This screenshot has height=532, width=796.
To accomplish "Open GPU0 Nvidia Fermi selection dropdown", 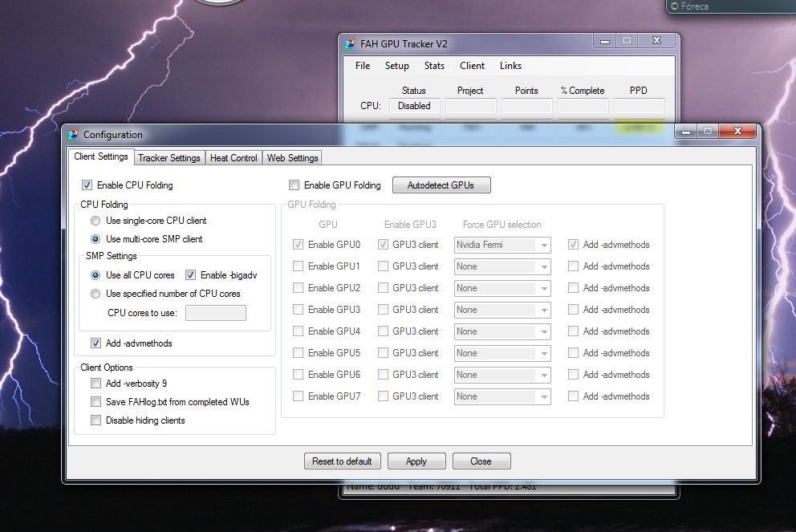I will pyautogui.click(x=502, y=246).
